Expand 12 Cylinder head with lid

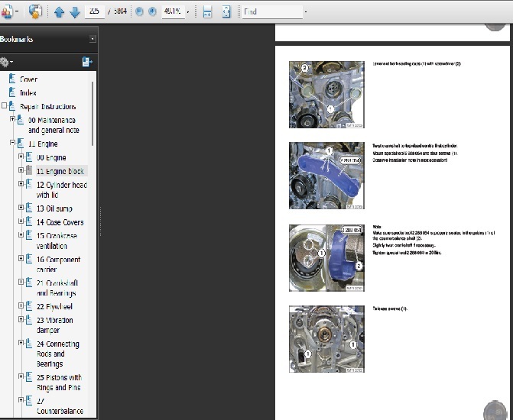point(21,184)
